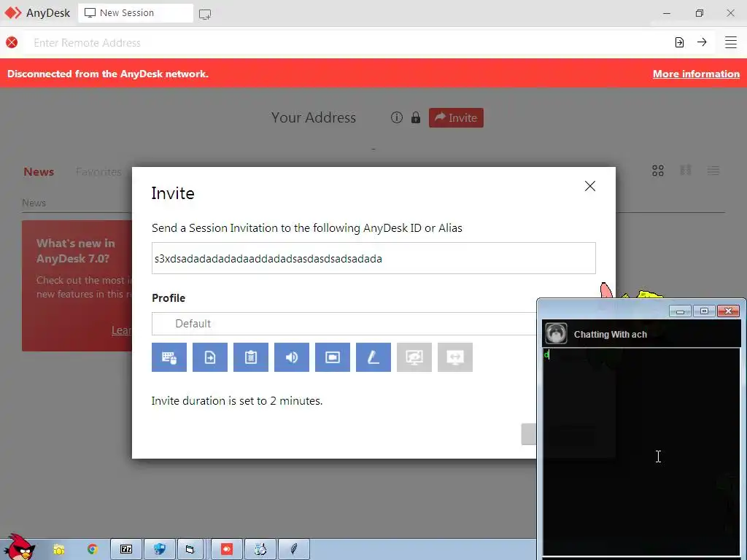Select the small tiles view icon
The height and width of the screenshot is (560, 747).
tap(686, 171)
